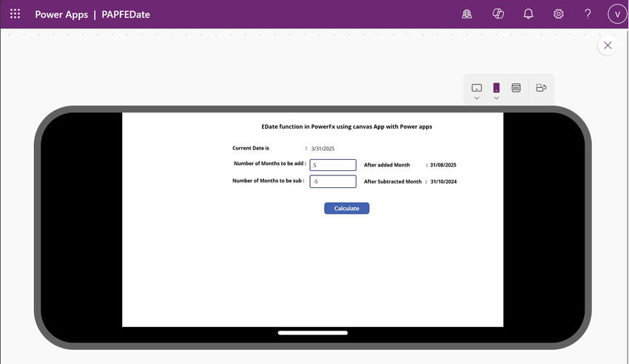Expand the phone device dropdown chevron
Screen dimensions: 629x364
[x=497, y=98]
